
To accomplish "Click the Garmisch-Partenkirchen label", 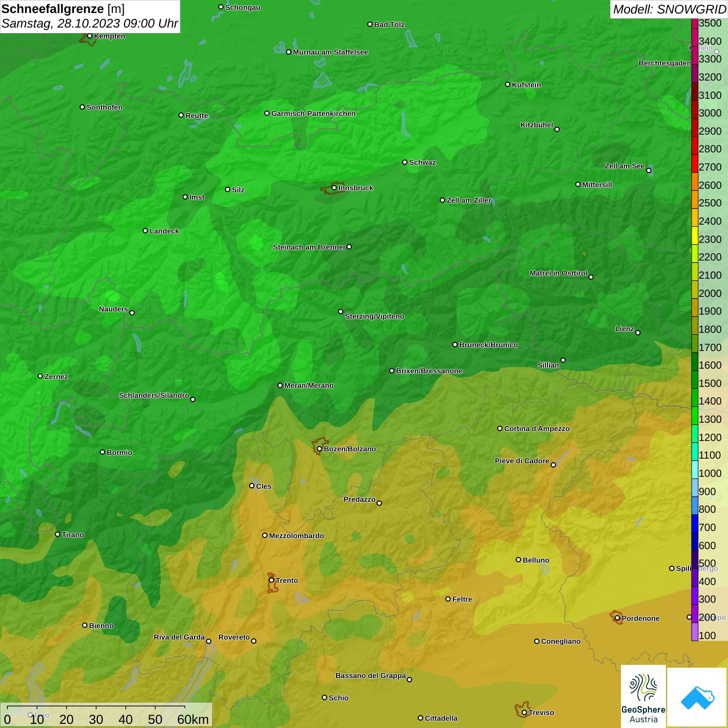I will click(x=314, y=113).
